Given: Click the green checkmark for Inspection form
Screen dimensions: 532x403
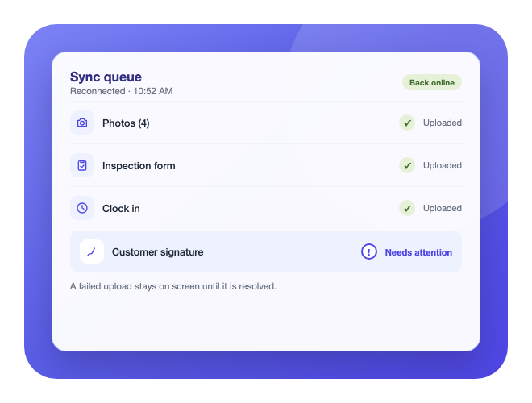Looking at the screenshot, I should click(x=407, y=165).
